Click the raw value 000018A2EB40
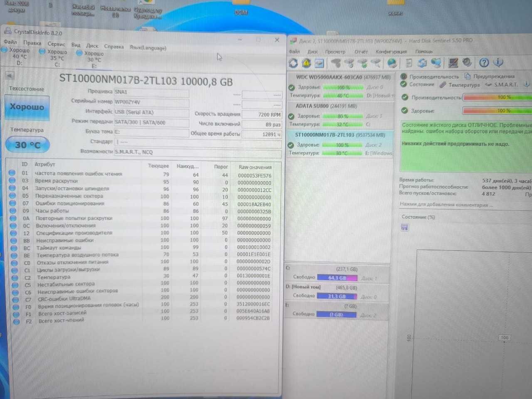The image size is (532, 399). (x=254, y=204)
